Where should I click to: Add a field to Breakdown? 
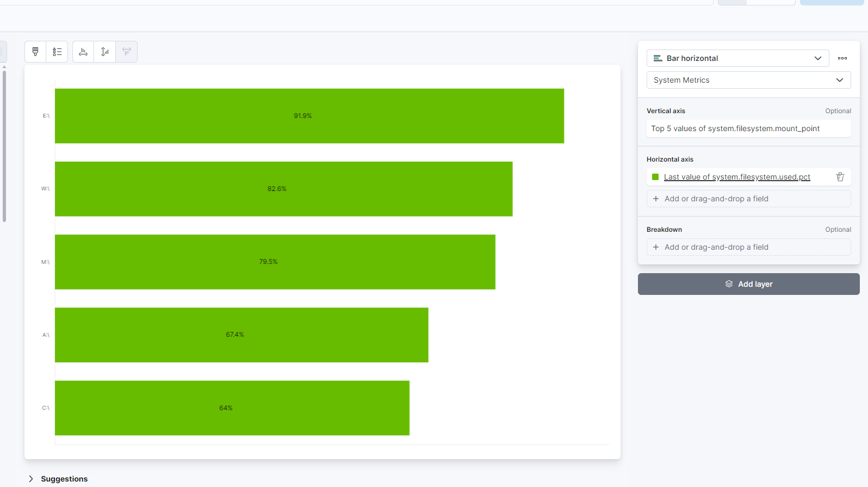click(x=748, y=247)
